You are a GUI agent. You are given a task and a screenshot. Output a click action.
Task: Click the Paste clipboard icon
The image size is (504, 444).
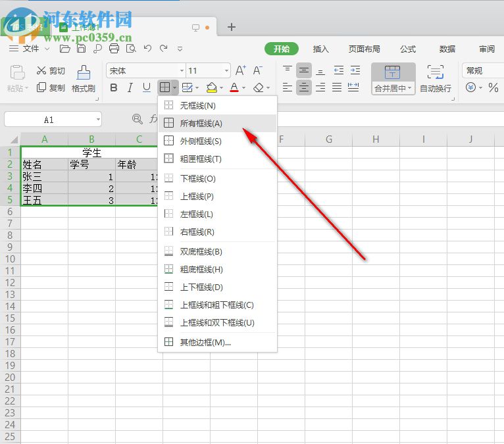pyautogui.click(x=17, y=72)
